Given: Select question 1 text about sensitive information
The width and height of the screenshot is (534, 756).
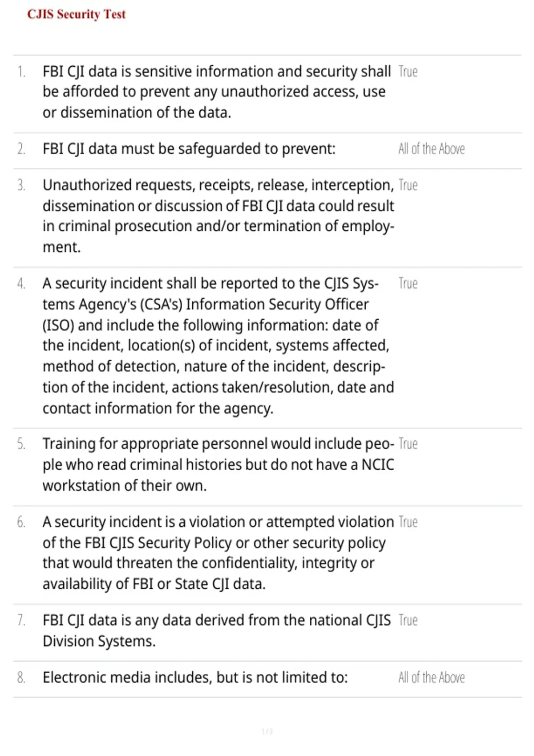Looking at the screenshot, I should [217, 92].
